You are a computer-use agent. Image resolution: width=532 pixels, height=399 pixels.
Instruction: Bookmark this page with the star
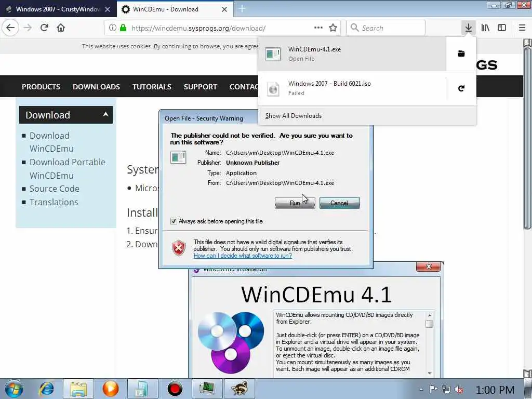pyautogui.click(x=333, y=28)
